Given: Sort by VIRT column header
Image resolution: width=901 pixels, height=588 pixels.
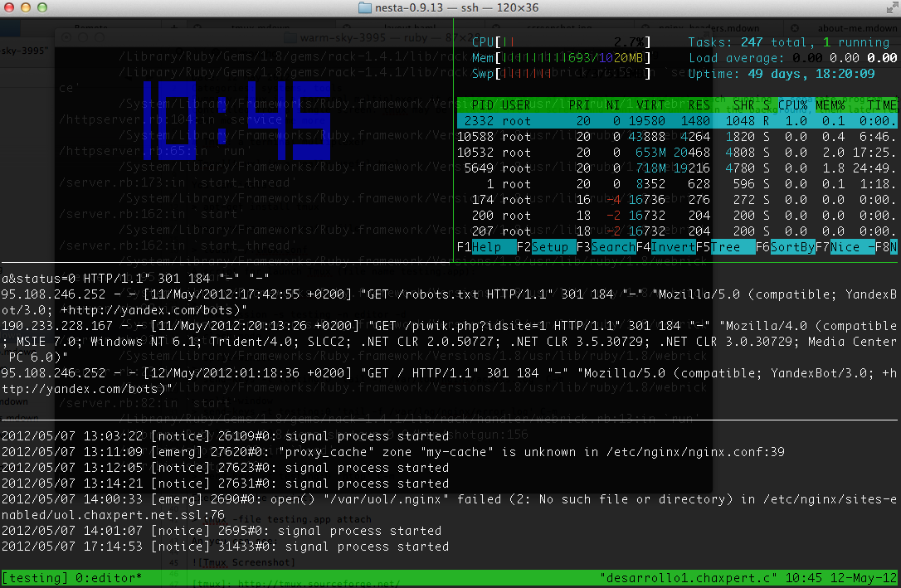Looking at the screenshot, I should click(x=650, y=105).
